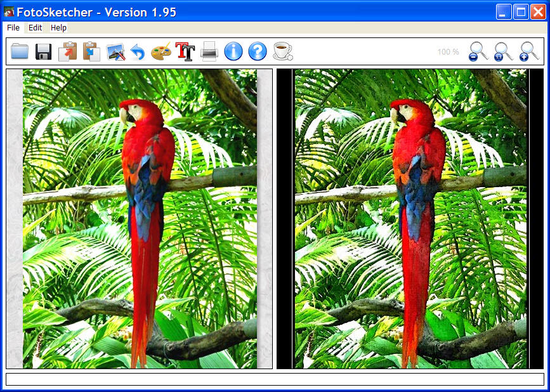Click the source parrot photo on the left
This screenshot has width=550, height=392.
tap(140, 219)
